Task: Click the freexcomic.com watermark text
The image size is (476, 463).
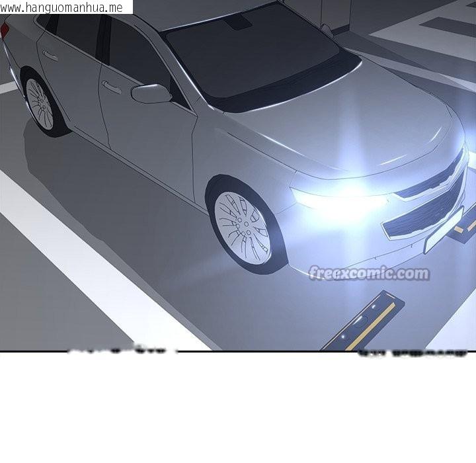Action: pos(370,273)
